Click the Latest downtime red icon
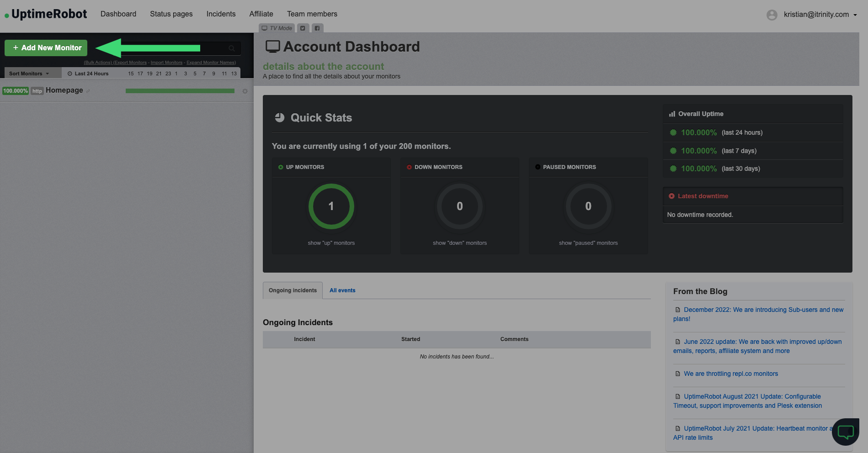The width and height of the screenshot is (868, 453). 671,196
